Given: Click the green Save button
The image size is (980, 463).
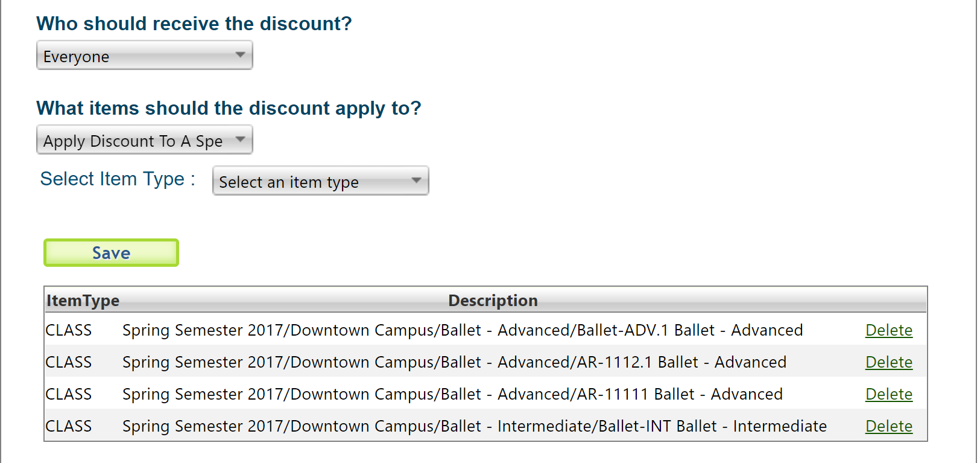Looking at the screenshot, I should point(111,253).
